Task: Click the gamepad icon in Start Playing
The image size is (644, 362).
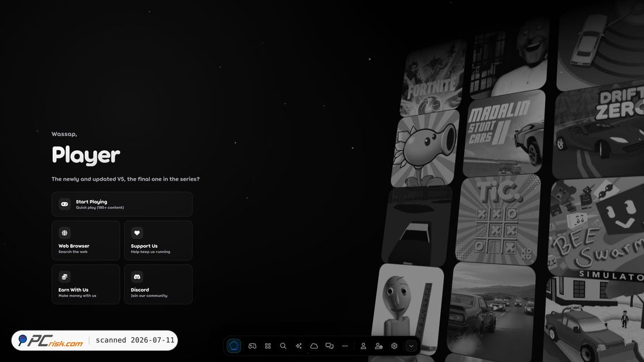Action: tap(64, 204)
